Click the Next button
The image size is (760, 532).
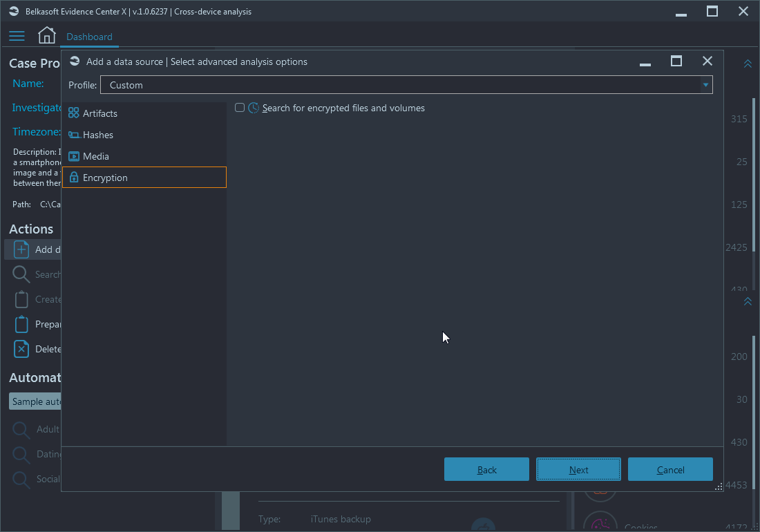click(578, 469)
